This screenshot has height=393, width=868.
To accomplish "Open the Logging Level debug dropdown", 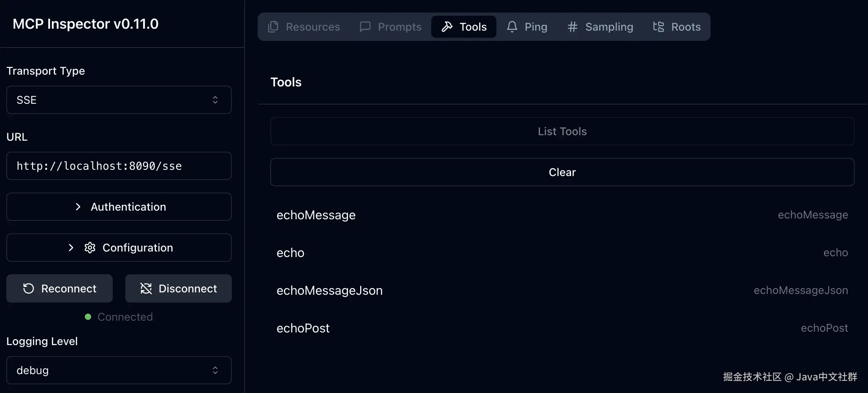I will click(119, 370).
